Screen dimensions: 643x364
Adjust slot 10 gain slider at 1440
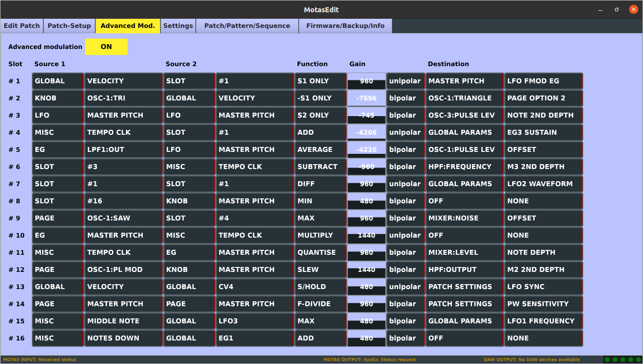(367, 236)
